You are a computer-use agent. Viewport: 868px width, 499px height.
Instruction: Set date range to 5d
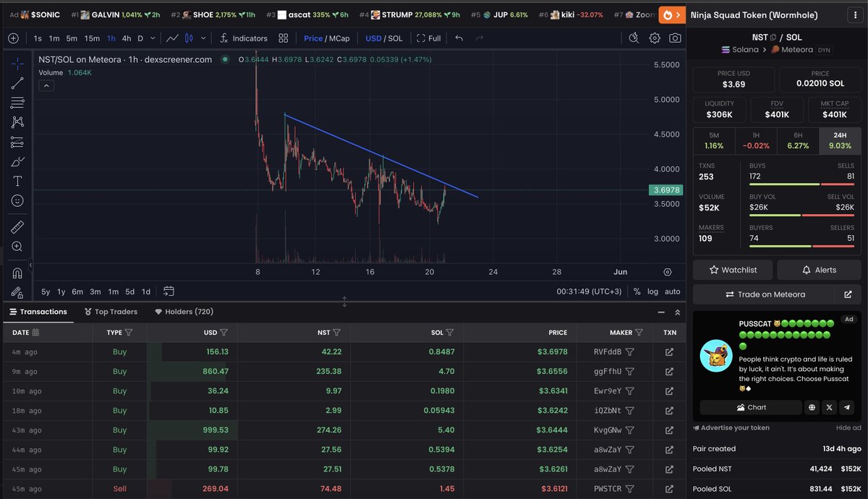click(x=129, y=291)
